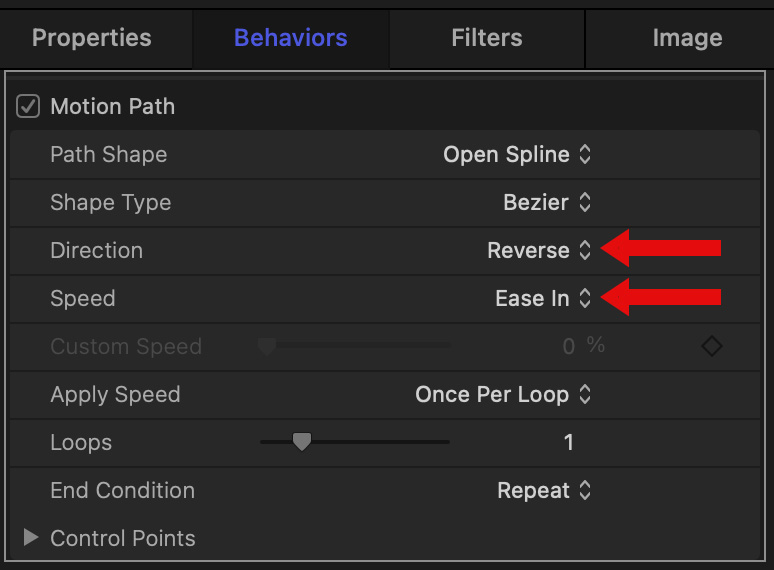The image size is (774, 570).
Task: Click the Direction parameter label
Action: coord(96,251)
